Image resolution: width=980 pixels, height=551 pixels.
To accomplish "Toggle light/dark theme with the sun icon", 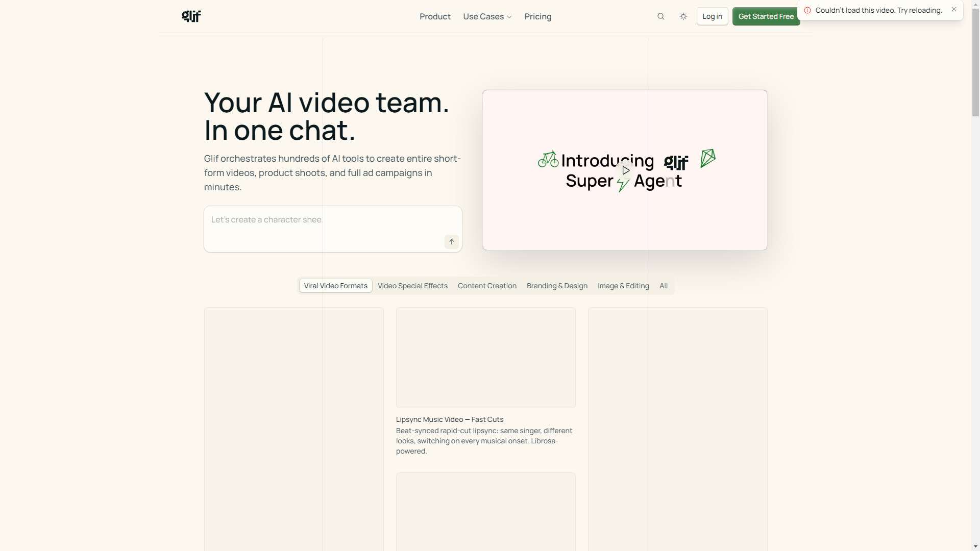I will pyautogui.click(x=683, y=16).
